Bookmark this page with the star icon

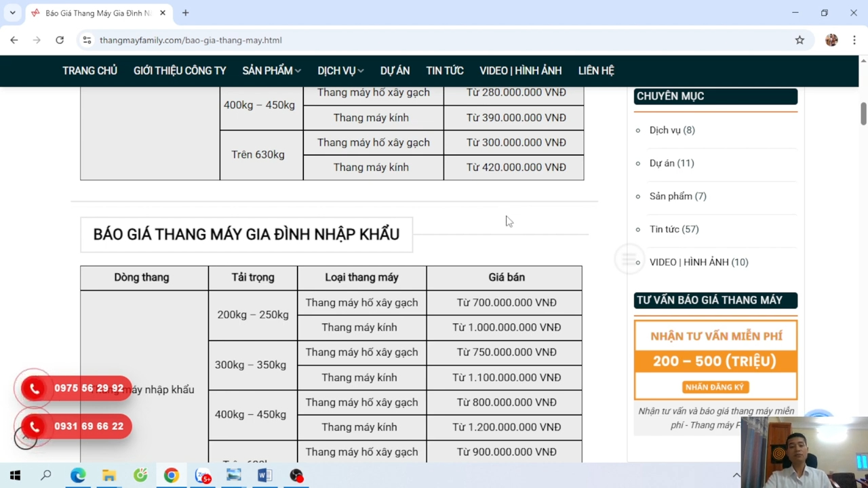800,40
